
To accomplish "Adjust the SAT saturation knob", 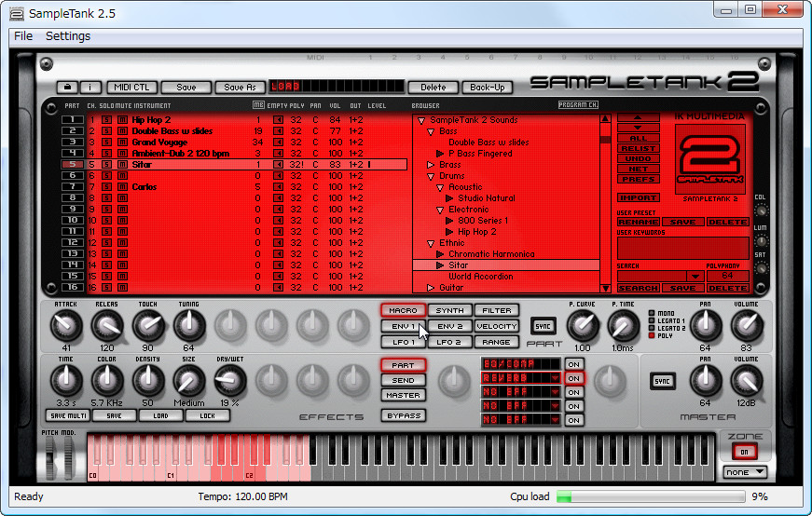I will point(761,268).
